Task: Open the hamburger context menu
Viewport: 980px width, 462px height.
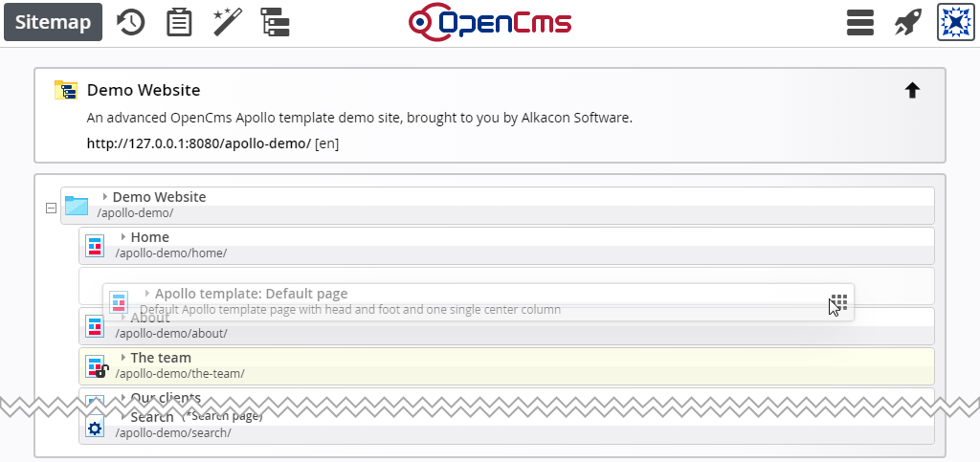Action: pos(860,22)
